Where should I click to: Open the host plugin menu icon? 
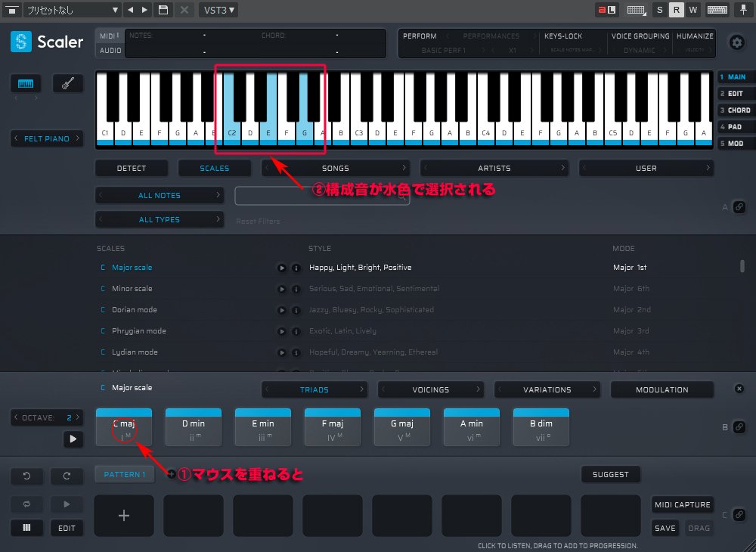click(x=11, y=10)
